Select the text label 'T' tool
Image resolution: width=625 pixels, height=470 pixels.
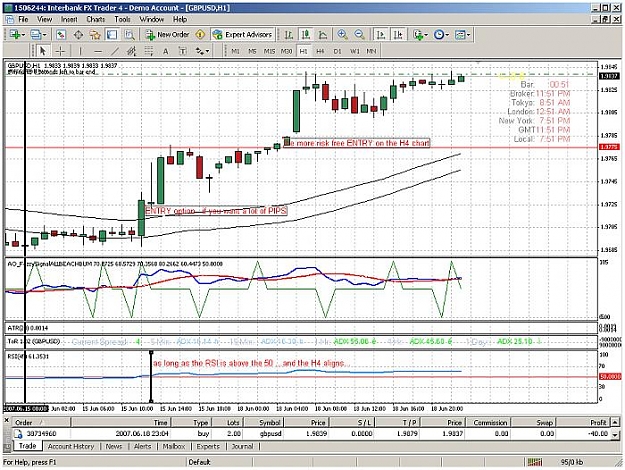pyautogui.click(x=183, y=51)
